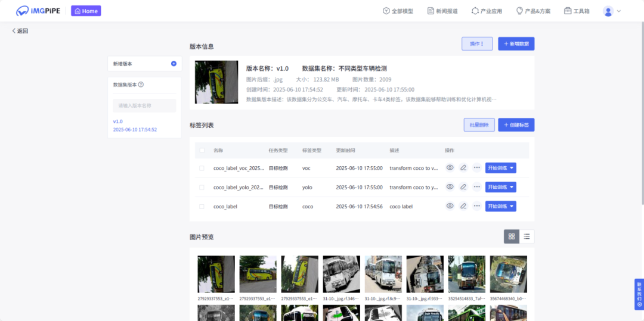Click the 标签类型 column header

click(312, 151)
